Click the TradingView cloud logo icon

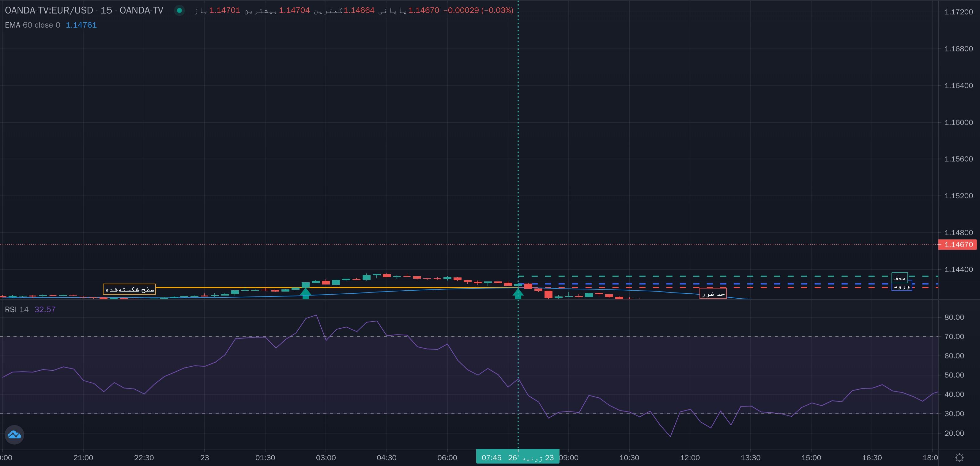coord(14,434)
